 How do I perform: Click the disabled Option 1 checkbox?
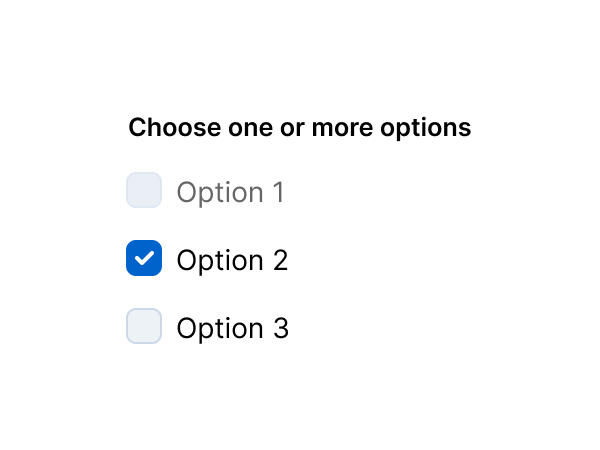tap(144, 190)
